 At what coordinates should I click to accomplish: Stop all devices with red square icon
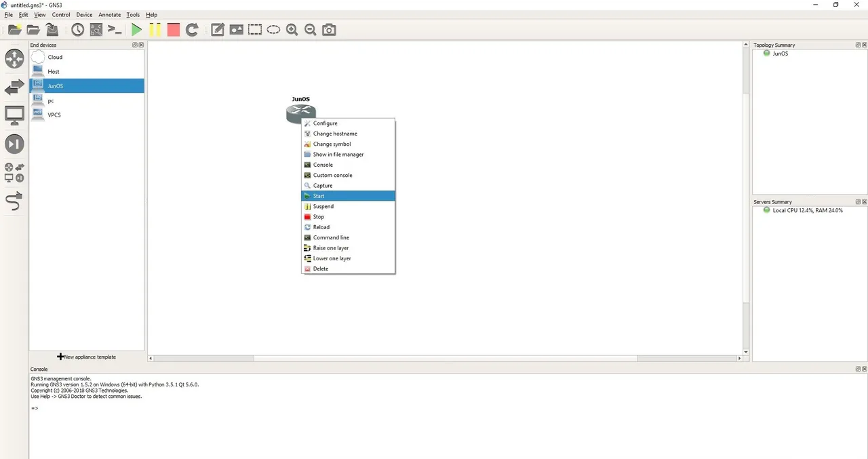(x=174, y=30)
